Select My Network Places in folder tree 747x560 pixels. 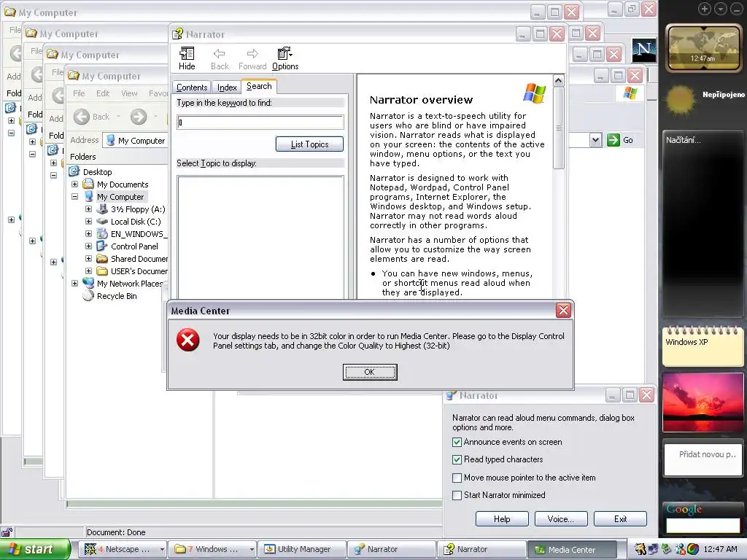point(129,284)
